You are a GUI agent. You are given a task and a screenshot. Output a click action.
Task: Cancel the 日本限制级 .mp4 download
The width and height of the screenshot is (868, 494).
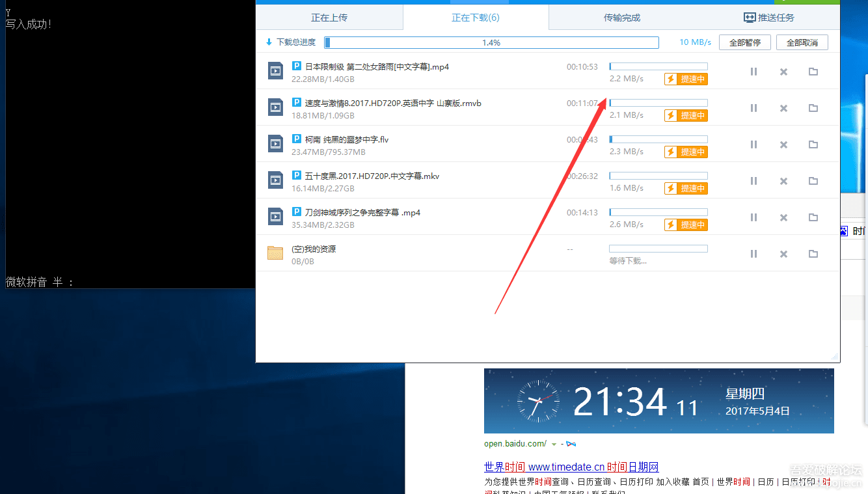(x=783, y=72)
